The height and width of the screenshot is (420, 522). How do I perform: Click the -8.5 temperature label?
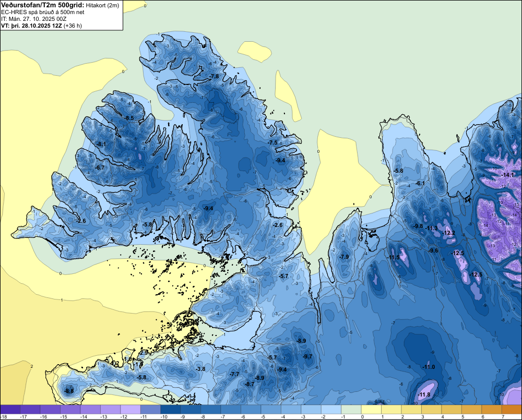tap(129, 118)
